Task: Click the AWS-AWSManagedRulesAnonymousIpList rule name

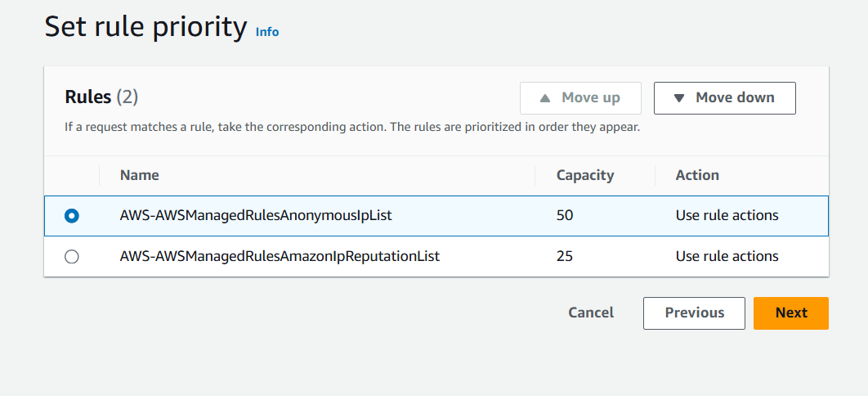Action: [257, 216]
